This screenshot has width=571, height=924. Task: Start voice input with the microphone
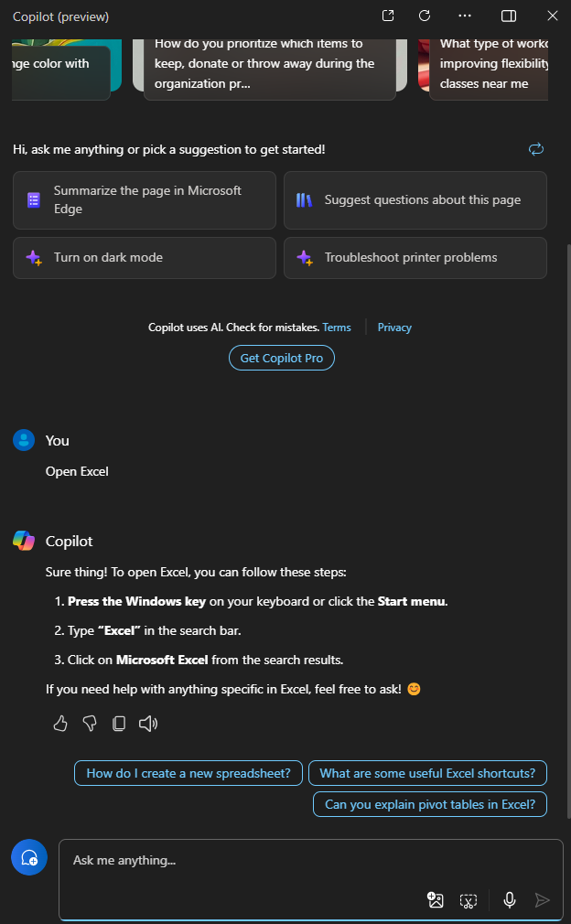point(510,900)
